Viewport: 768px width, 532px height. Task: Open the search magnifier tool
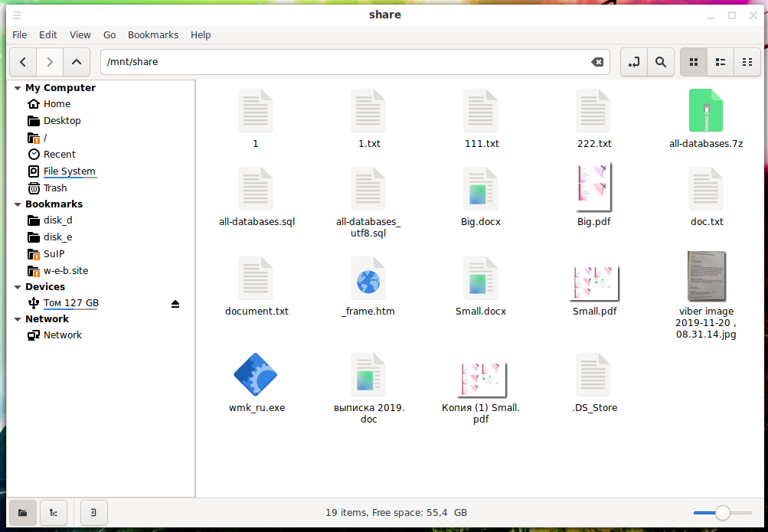[659, 62]
